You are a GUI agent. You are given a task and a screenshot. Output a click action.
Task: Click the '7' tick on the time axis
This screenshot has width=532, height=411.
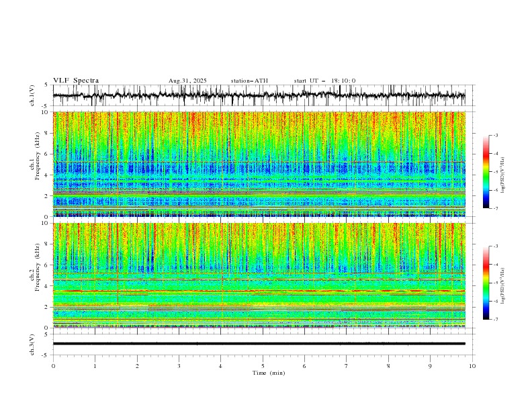pos(347,366)
